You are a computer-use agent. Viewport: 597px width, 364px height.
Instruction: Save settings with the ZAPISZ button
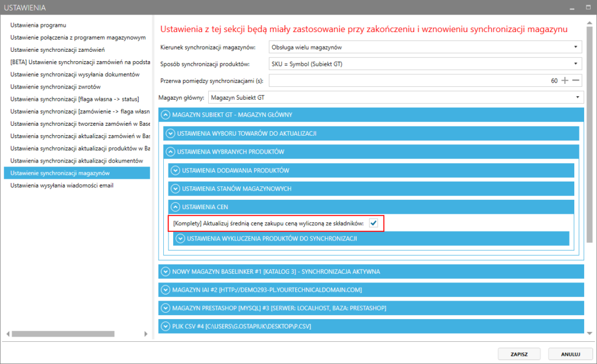click(x=519, y=354)
